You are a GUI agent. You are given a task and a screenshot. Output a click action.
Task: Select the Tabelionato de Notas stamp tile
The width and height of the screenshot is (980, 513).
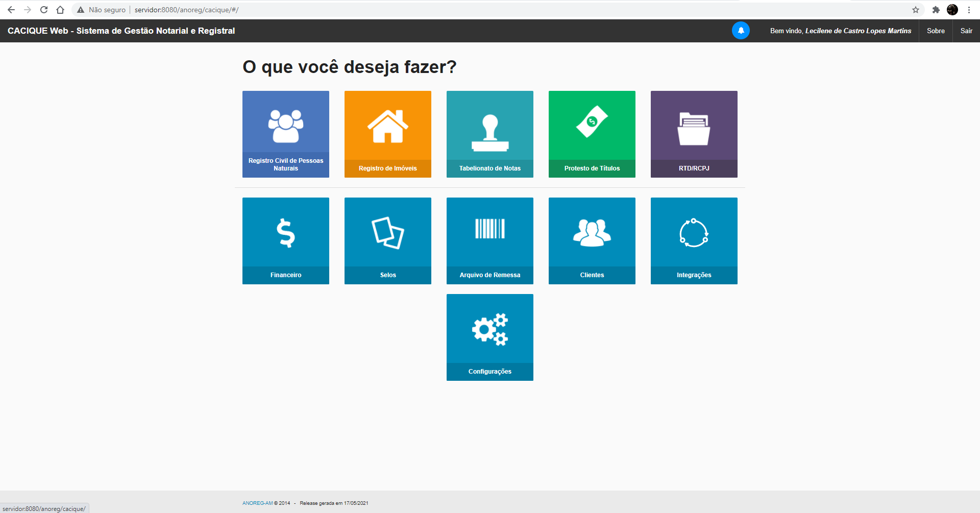coord(490,134)
